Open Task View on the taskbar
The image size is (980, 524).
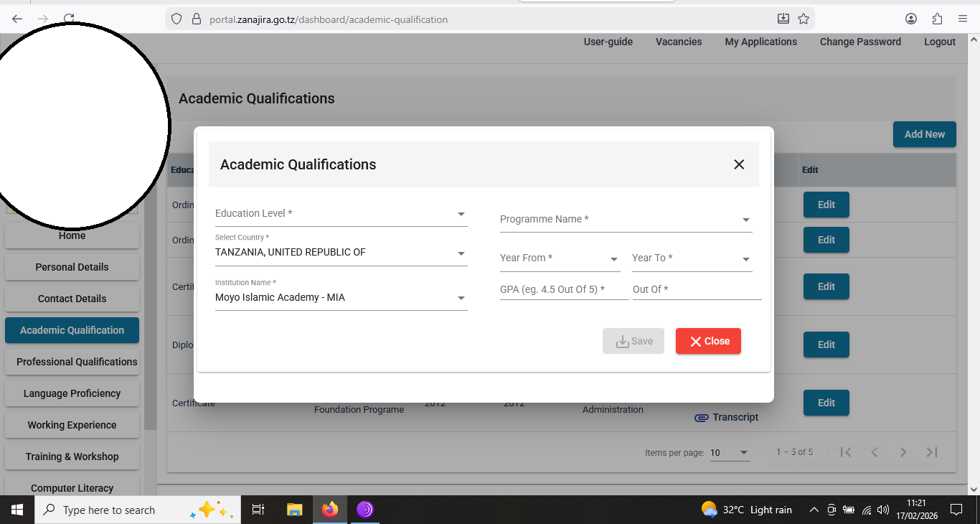pos(258,510)
